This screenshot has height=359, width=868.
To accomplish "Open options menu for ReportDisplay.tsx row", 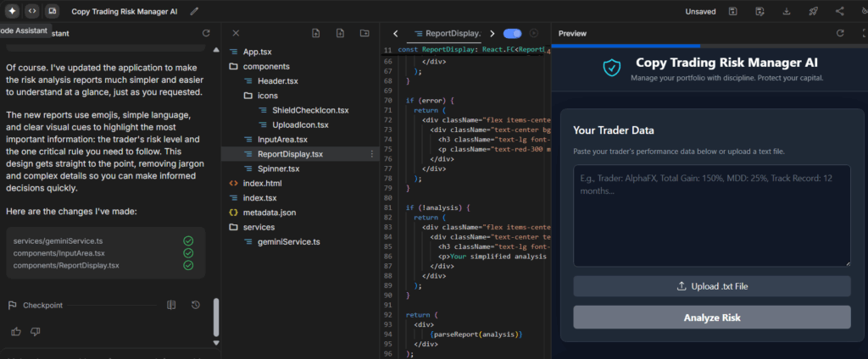I will pos(372,154).
